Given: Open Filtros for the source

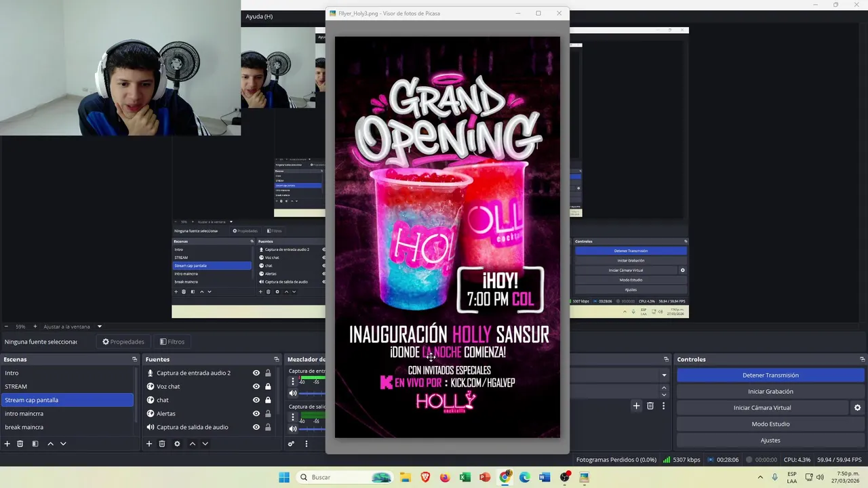Looking at the screenshot, I should coord(172,342).
